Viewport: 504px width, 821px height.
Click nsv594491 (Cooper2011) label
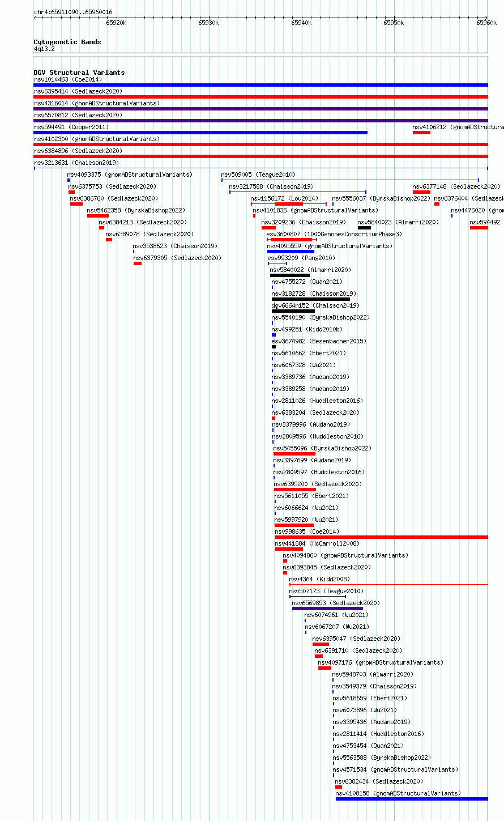pos(71,127)
